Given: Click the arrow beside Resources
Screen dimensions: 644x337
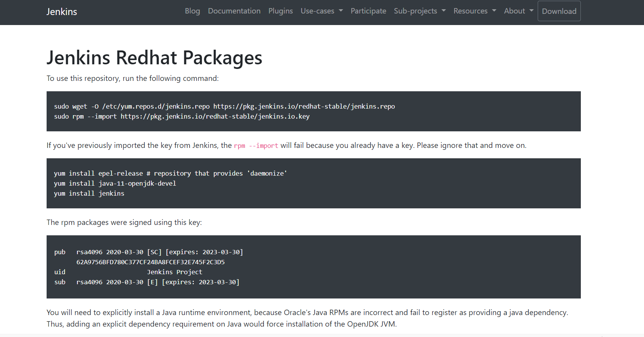Looking at the screenshot, I should [494, 11].
